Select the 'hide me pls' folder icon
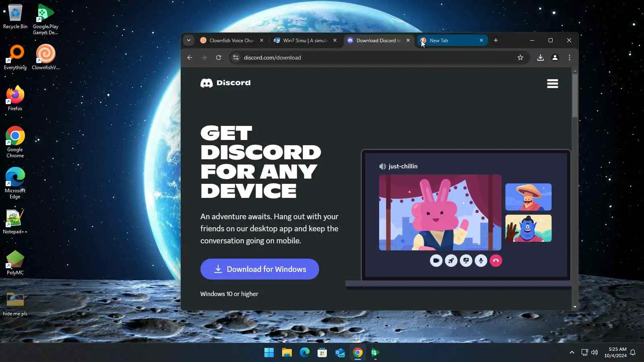Image resolution: width=644 pixels, height=362 pixels. point(15,304)
